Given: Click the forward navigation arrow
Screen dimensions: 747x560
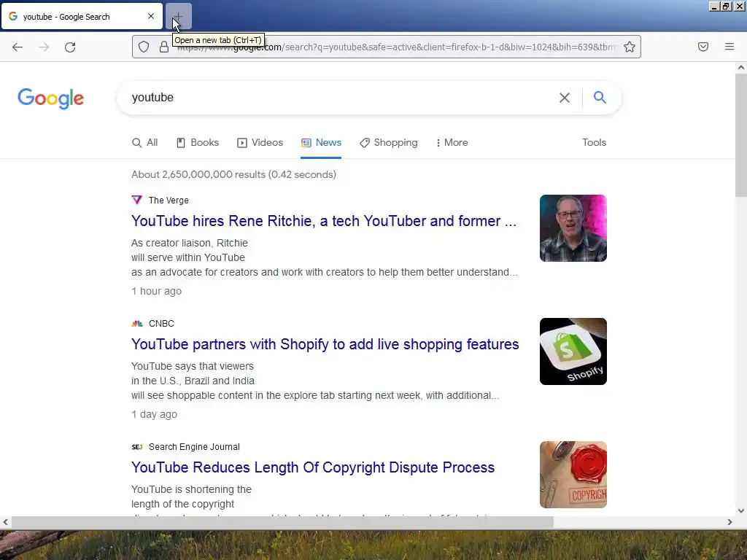Looking at the screenshot, I should (44, 47).
